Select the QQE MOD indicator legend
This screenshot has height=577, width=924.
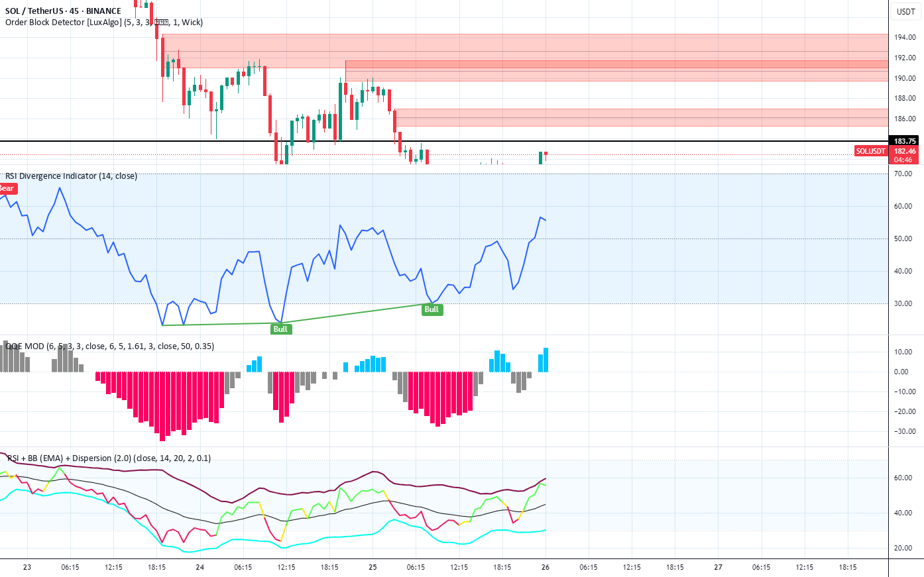109,346
